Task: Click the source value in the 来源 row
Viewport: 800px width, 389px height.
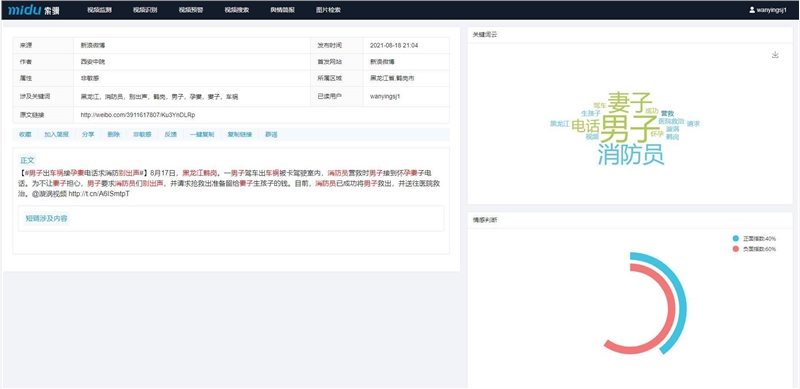Action: click(92, 45)
